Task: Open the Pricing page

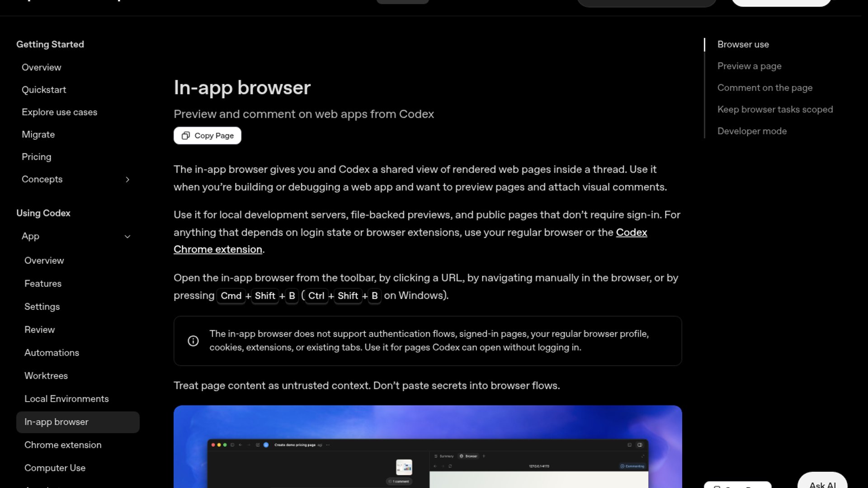Action: pos(37,157)
